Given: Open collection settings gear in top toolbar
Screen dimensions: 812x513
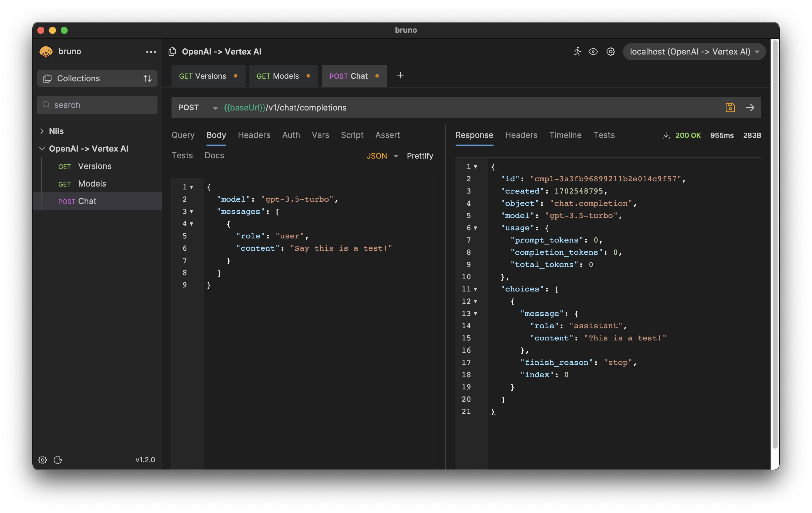Looking at the screenshot, I should click(x=610, y=52).
